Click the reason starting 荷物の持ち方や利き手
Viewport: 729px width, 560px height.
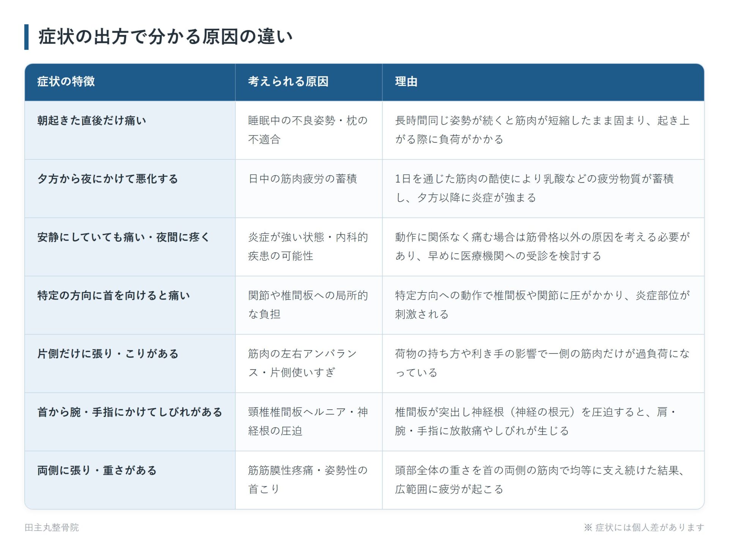point(543,363)
